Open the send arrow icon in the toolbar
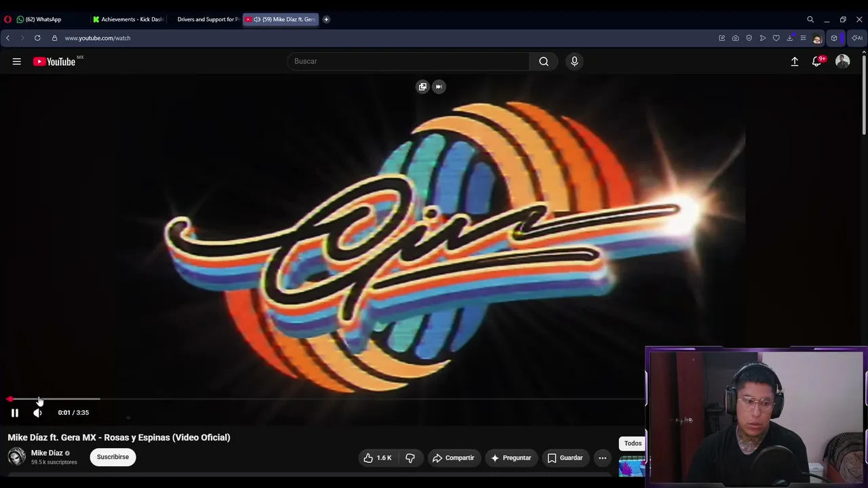Image resolution: width=868 pixels, height=488 pixels. [762, 38]
